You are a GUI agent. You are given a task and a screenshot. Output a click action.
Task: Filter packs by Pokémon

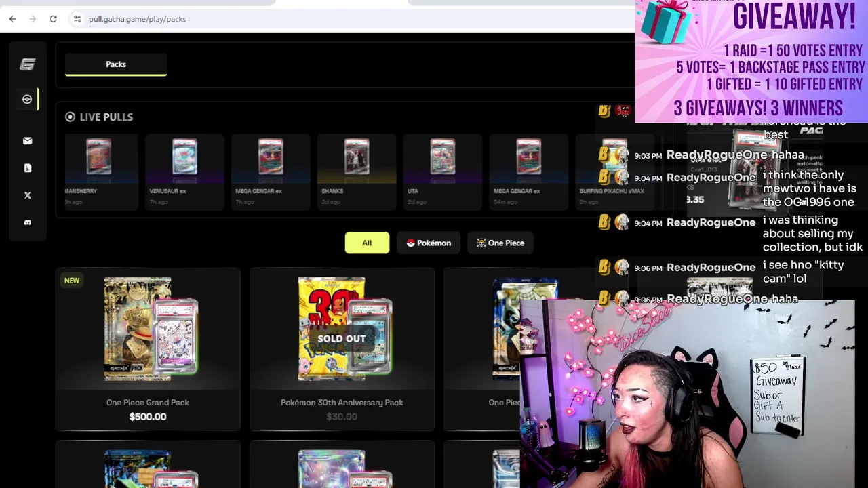coord(429,243)
